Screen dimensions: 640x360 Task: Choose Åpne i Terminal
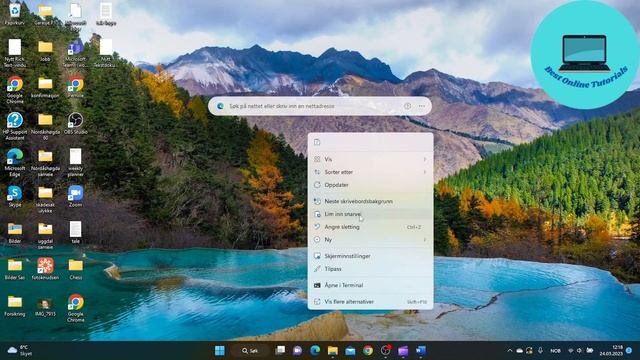[x=370, y=285]
